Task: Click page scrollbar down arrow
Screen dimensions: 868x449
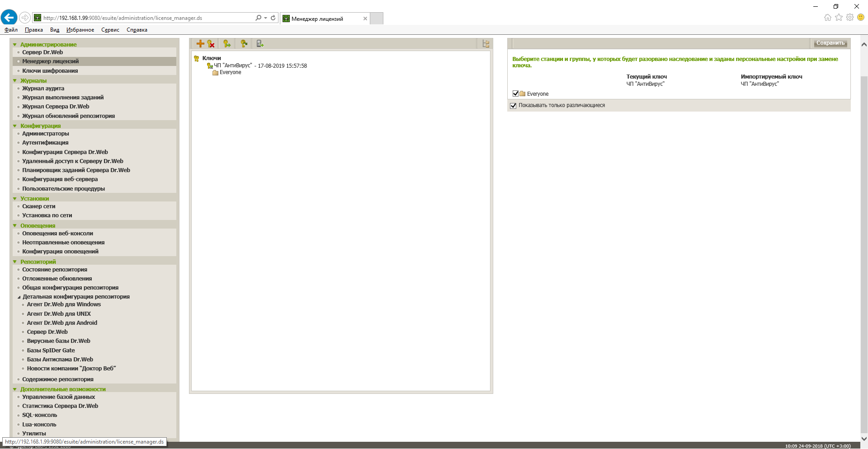Action: 864,438
